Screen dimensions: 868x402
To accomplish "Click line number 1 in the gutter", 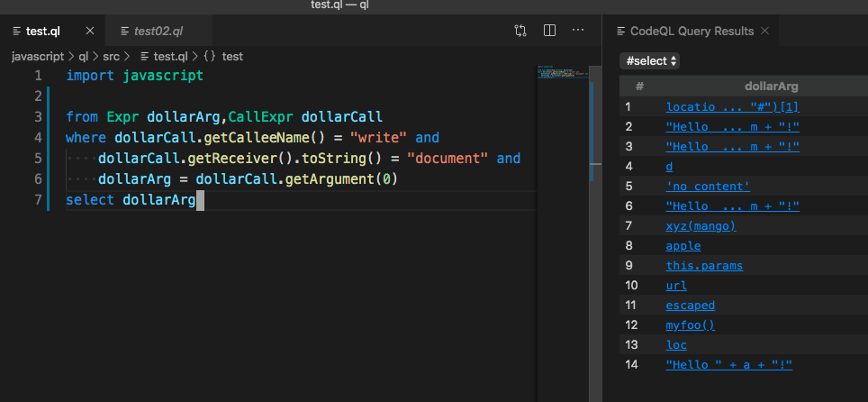I will 38,76.
